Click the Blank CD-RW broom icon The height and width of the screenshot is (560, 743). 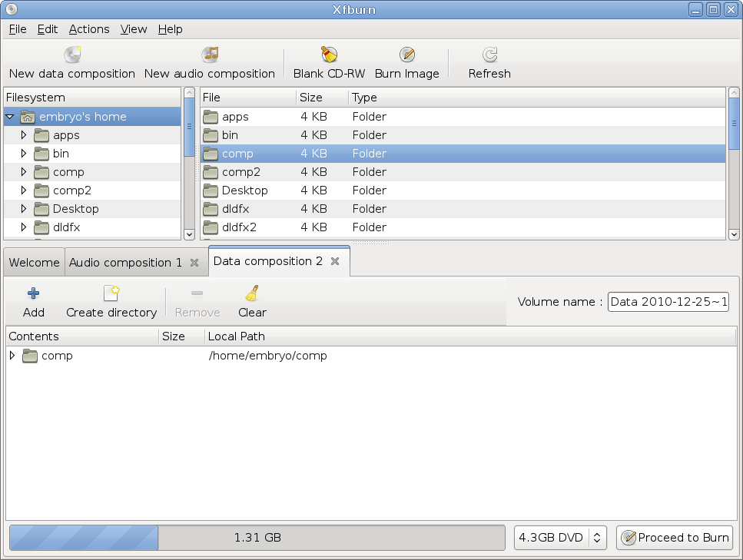[x=329, y=55]
